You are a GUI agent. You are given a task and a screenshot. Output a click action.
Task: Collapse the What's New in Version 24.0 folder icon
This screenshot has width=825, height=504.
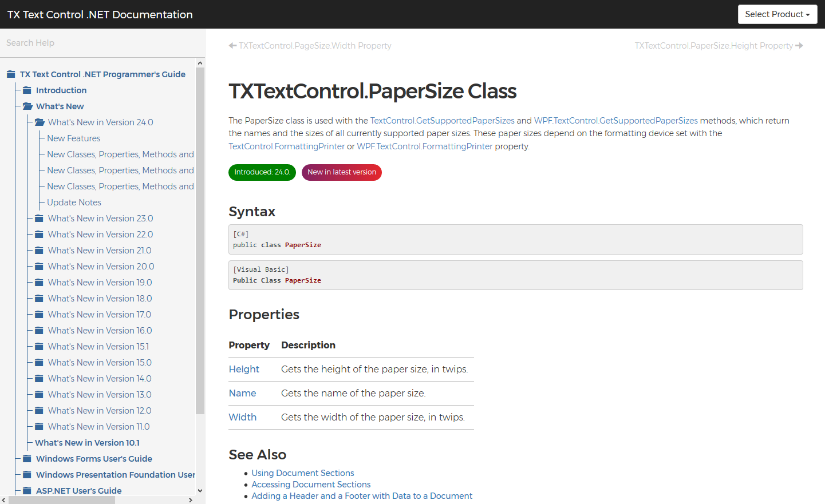40,122
